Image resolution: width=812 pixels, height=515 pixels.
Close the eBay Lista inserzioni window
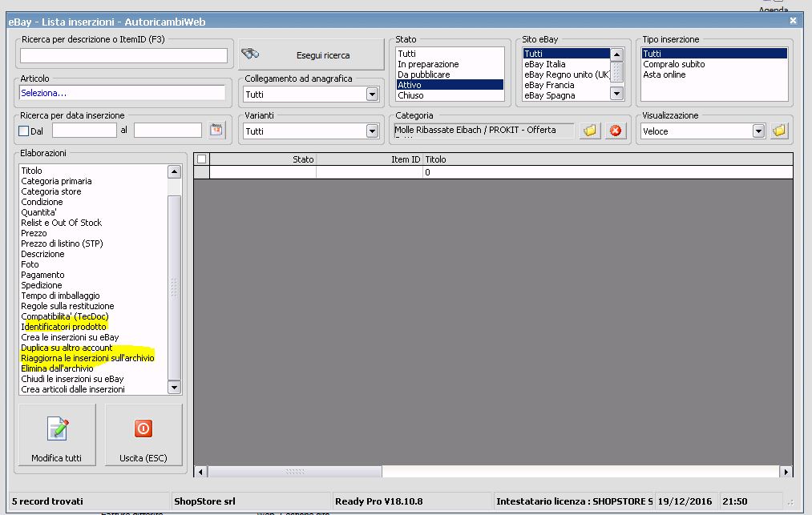pyautogui.click(x=793, y=21)
